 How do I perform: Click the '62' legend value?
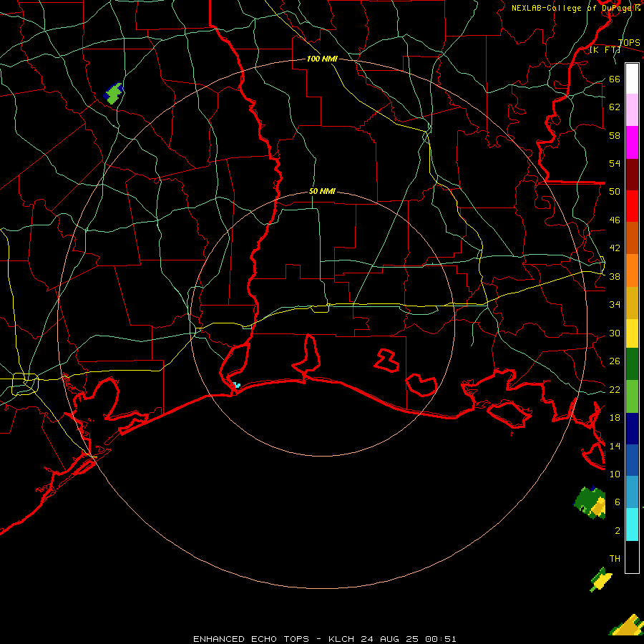click(615, 107)
